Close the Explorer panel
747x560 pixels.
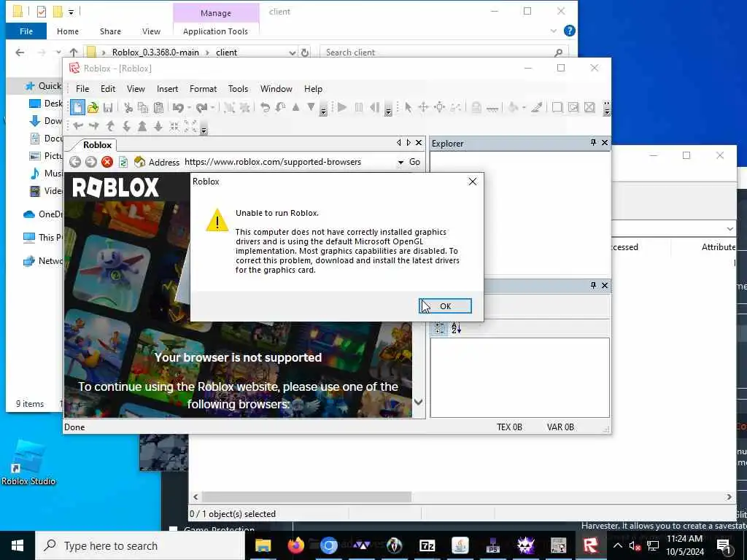pos(605,142)
